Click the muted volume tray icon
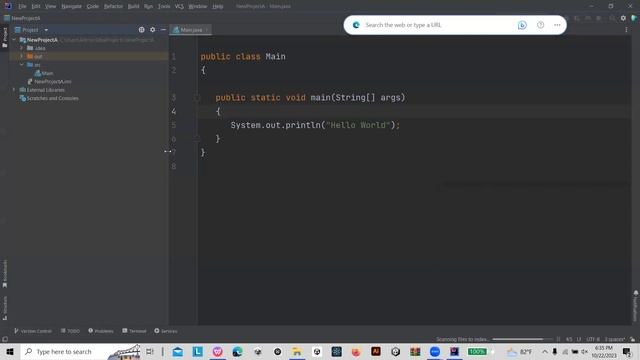The width and height of the screenshot is (640, 360). [x=584, y=351]
